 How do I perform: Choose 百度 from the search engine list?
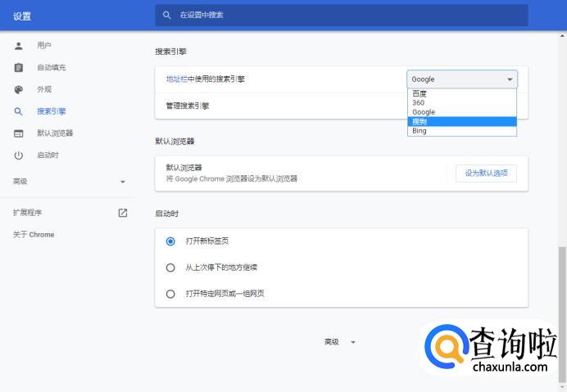point(462,93)
